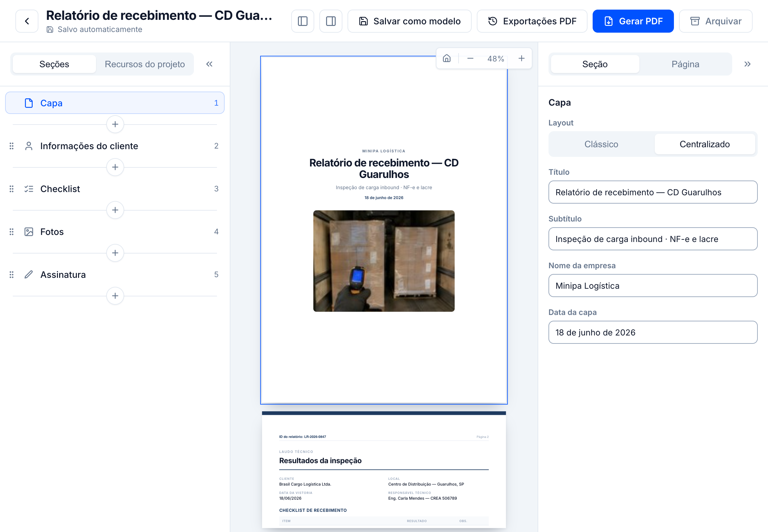Click MINIPA LOGÍSTICA label on cover preview
The width and height of the screenshot is (768, 532).
[383, 151]
